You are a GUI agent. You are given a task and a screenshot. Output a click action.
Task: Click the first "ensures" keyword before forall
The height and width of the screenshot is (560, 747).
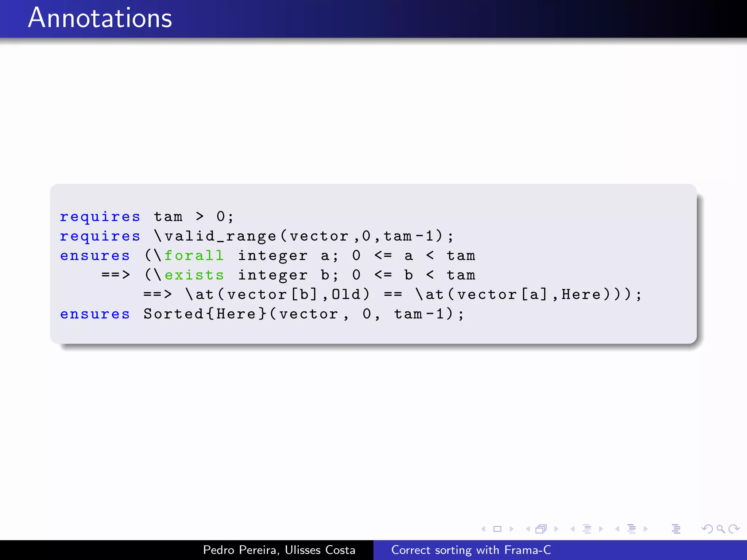95,256
